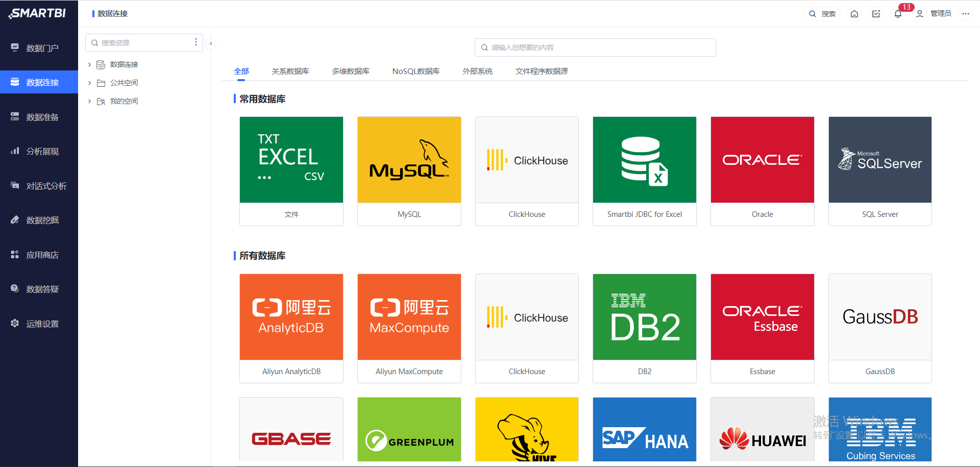Screen dimensions: 980x467
Task: Choose the Oracle database card
Action: [x=763, y=171]
